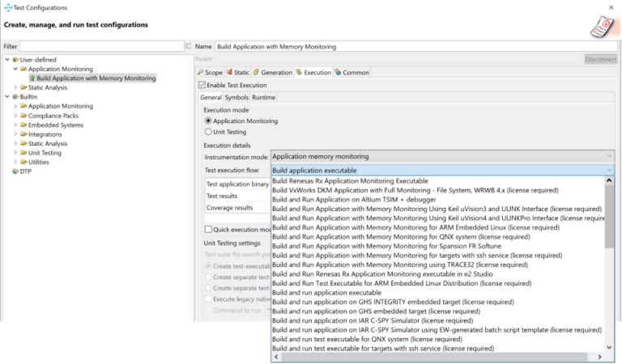622x364 pixels.
Task: Click the small icon beside Name label
Action: (189, 46)
